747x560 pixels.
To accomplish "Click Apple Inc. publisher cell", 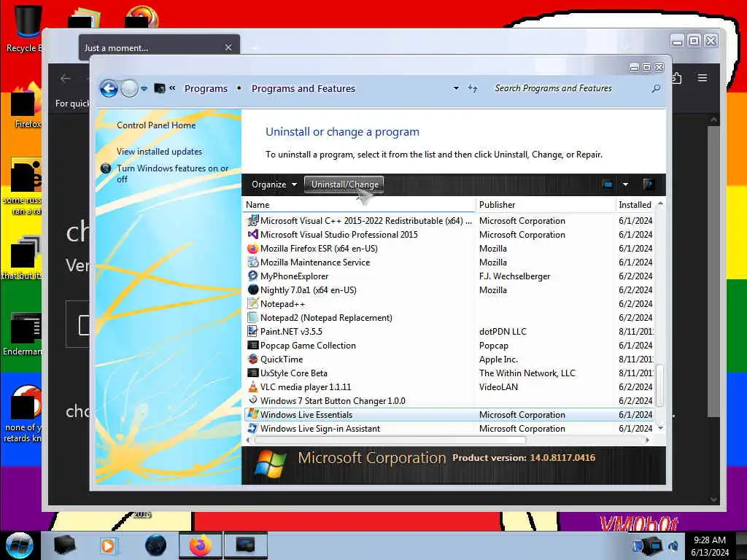I will [498, 359].
